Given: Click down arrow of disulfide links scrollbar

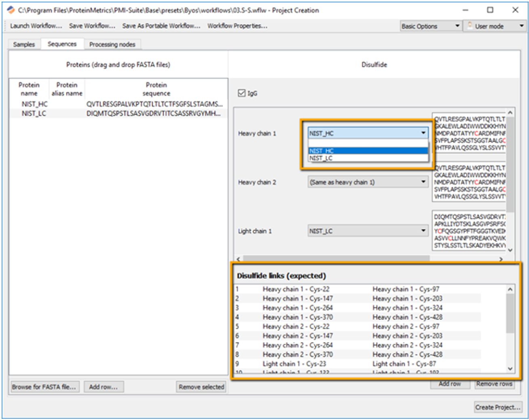Looking at the screenshot, I should 510,368.
